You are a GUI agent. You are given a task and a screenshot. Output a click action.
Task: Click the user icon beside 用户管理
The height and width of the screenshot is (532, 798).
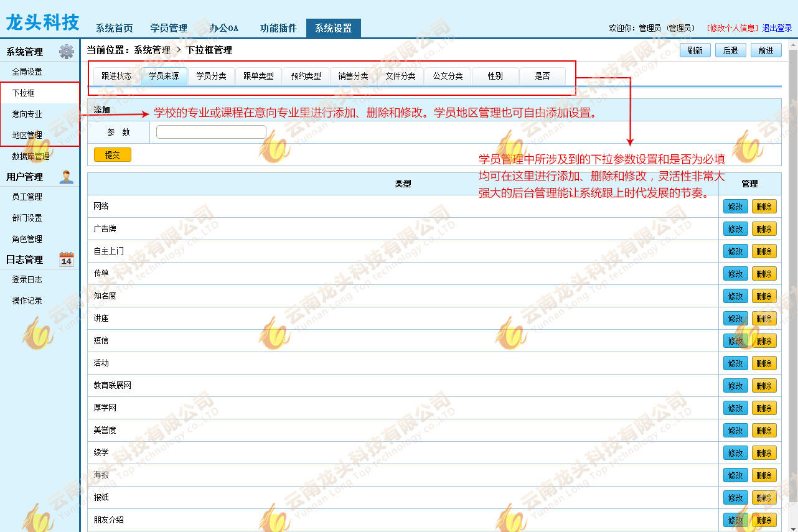click(66, 177)
